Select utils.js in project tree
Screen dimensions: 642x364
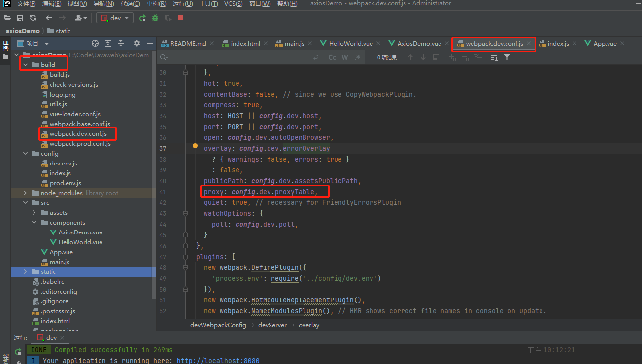click(58, 104)
